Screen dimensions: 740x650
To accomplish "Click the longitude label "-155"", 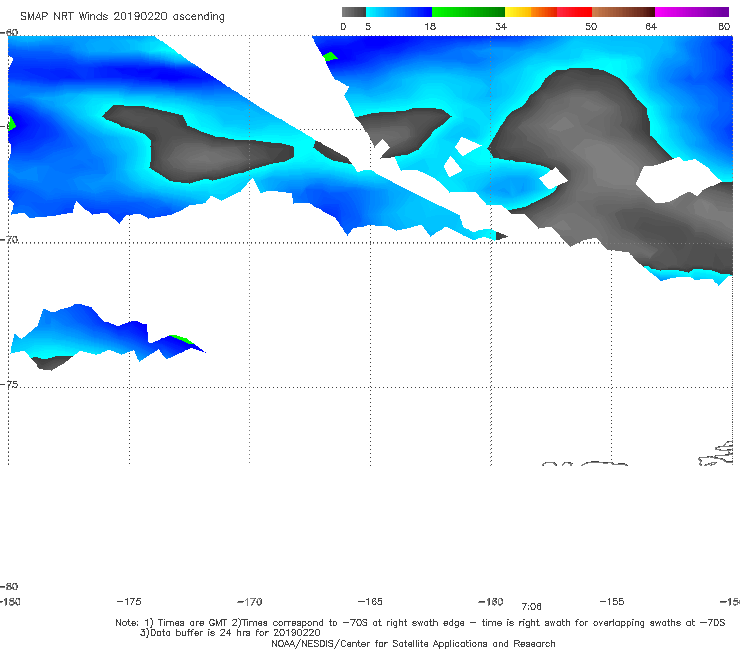I will pos(612,602).
